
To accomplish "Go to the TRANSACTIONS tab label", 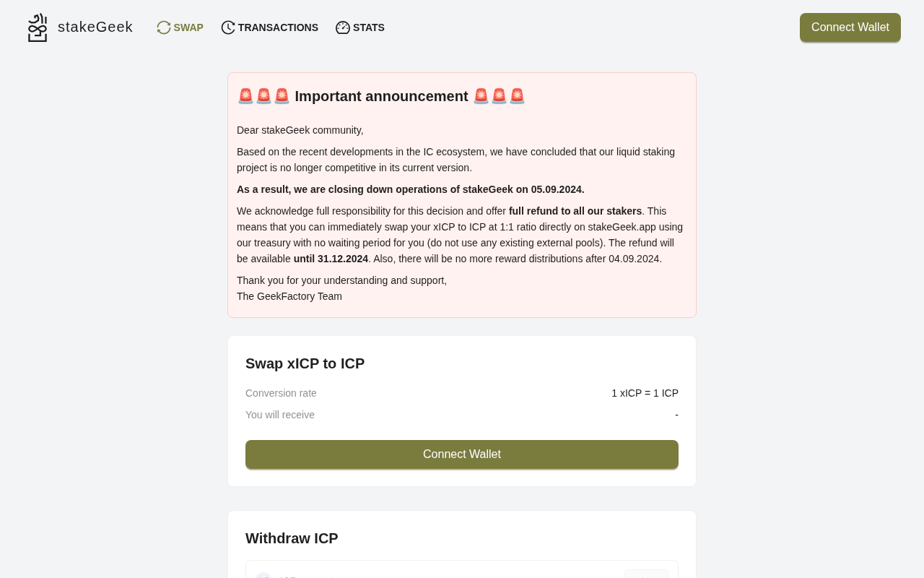I will point(278,27).
